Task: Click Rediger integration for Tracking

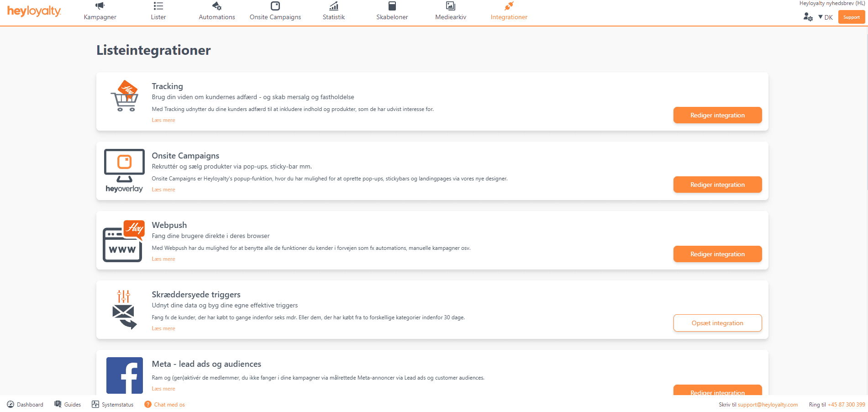Action: [717, 115]
